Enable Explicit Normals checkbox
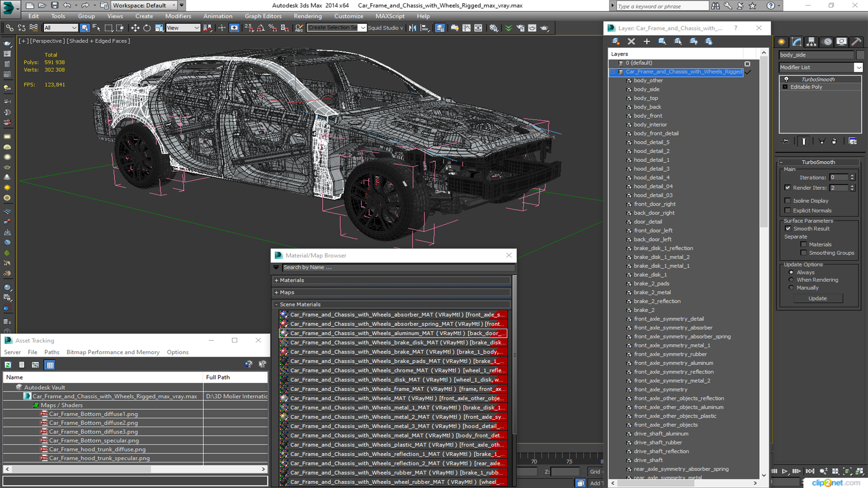 (x=788, y=211)
